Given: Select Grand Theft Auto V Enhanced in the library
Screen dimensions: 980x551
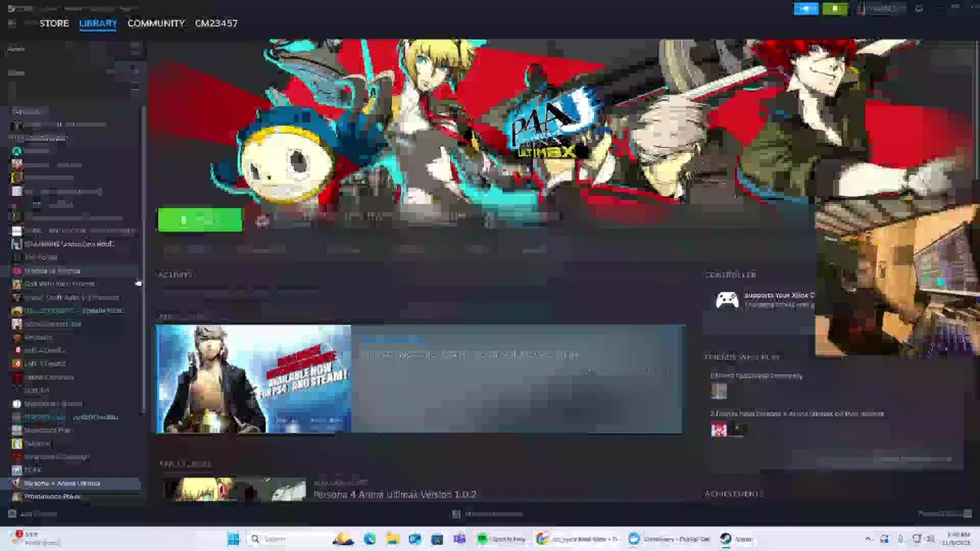Looking at the screenshot, I should point(71,297).
